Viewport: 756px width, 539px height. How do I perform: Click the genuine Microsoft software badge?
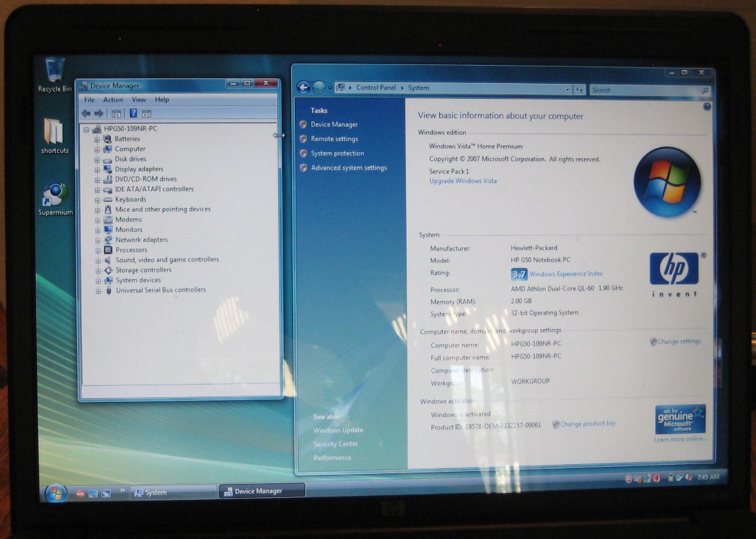click(x=680, y=419)
